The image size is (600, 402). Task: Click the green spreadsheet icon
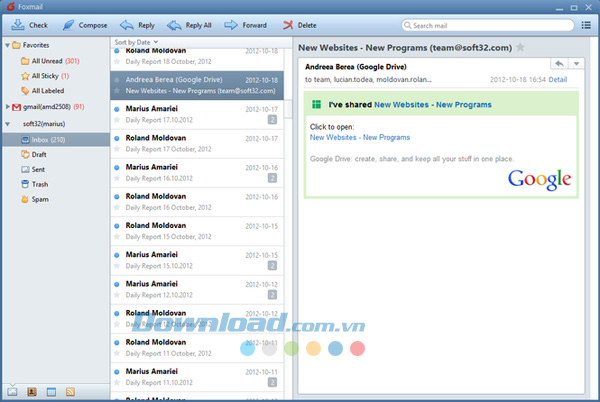pyautogui.click(x=316, y=104)
